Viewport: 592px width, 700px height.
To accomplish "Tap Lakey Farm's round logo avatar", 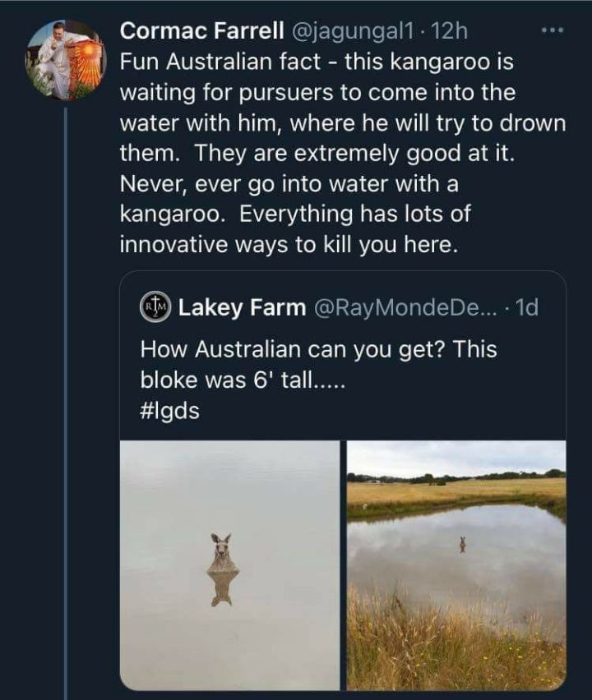I will click(x=154, y=308).
